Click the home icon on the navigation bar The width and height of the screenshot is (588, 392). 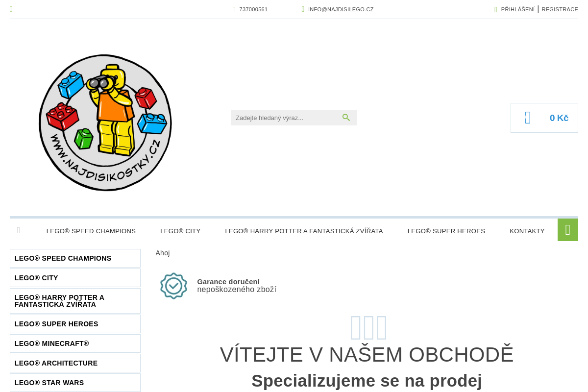pyautogui.click(x=19, y=230)
